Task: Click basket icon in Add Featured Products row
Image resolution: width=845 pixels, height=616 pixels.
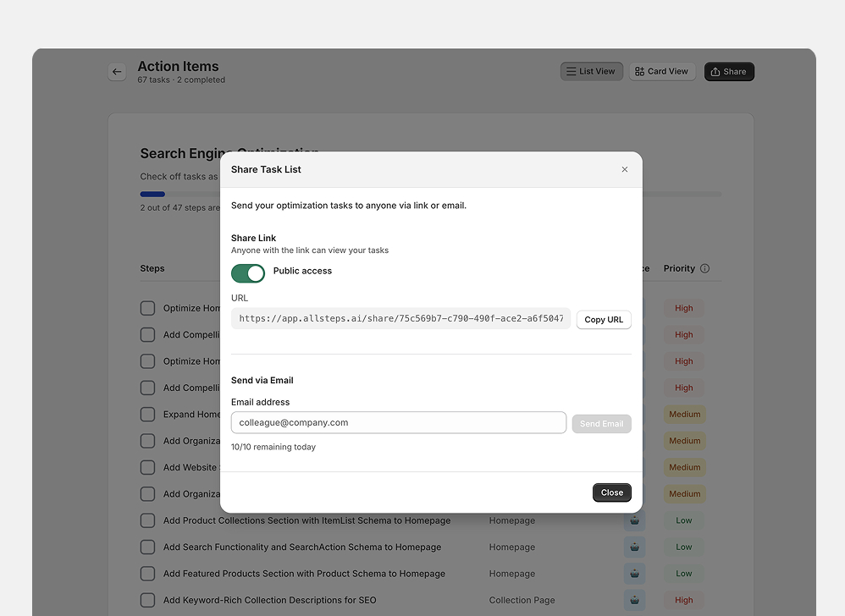Action: [x=634, y=574]
